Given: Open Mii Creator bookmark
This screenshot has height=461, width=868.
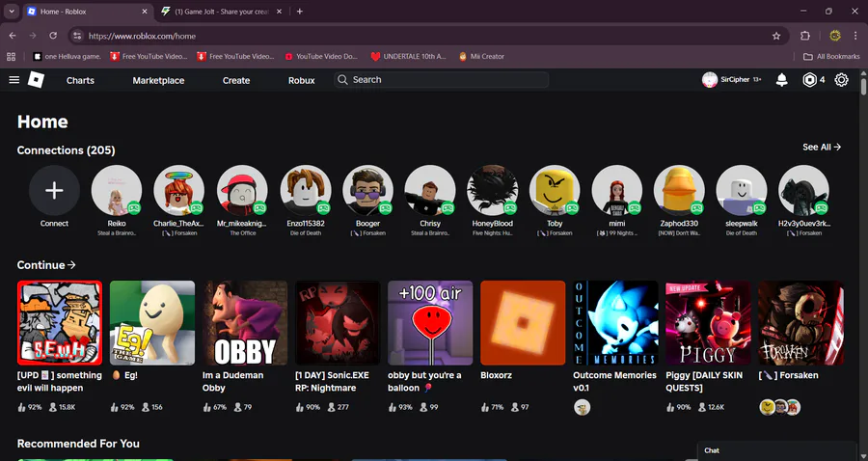Looking at the screenshot, I should tap(481, 57).
